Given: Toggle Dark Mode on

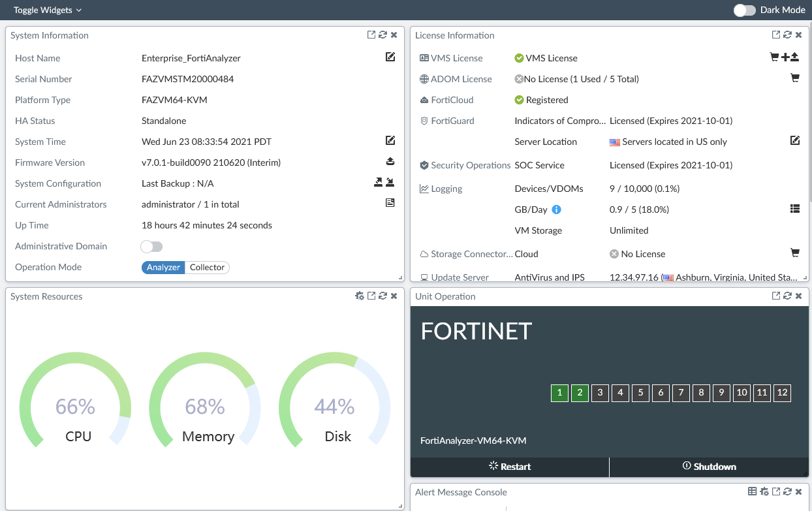Looking at the screenshot, I should tap(743, 10).
